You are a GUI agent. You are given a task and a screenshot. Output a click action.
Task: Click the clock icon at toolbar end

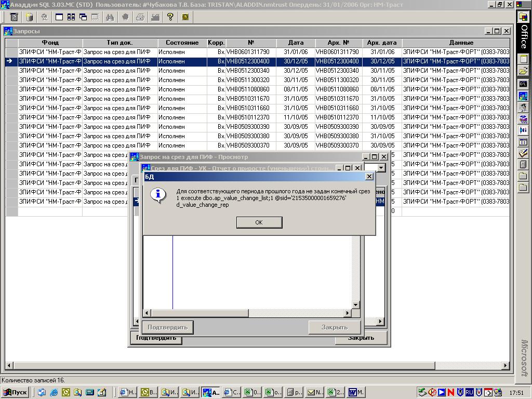185,17
